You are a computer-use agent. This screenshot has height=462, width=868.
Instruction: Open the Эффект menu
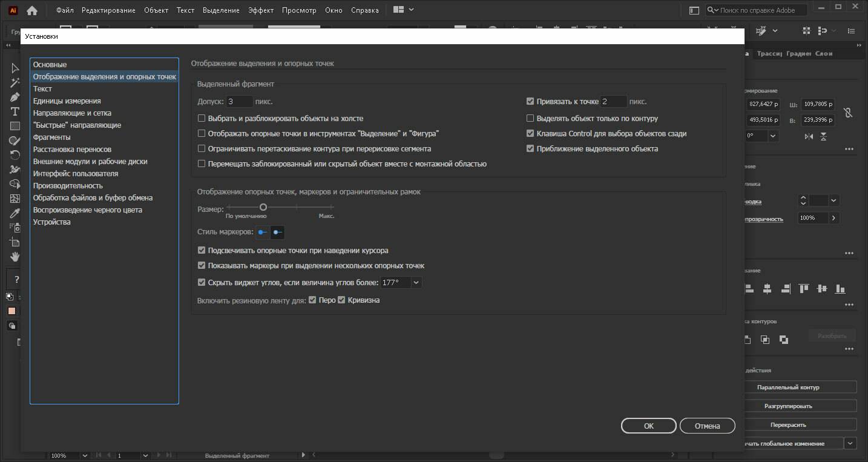coord(261,10)
